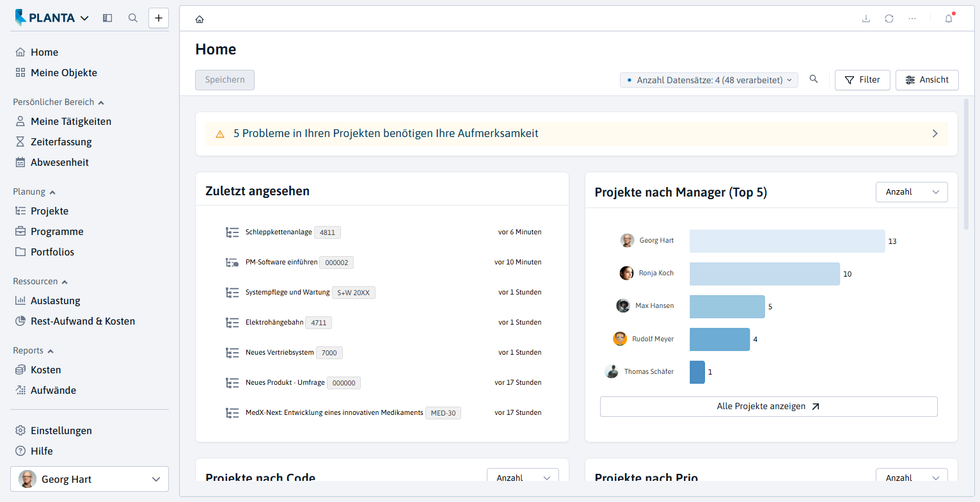Open the sidebar search icon
The height and width of the screenshot is (502, 980).
click(x=133, y=18)
